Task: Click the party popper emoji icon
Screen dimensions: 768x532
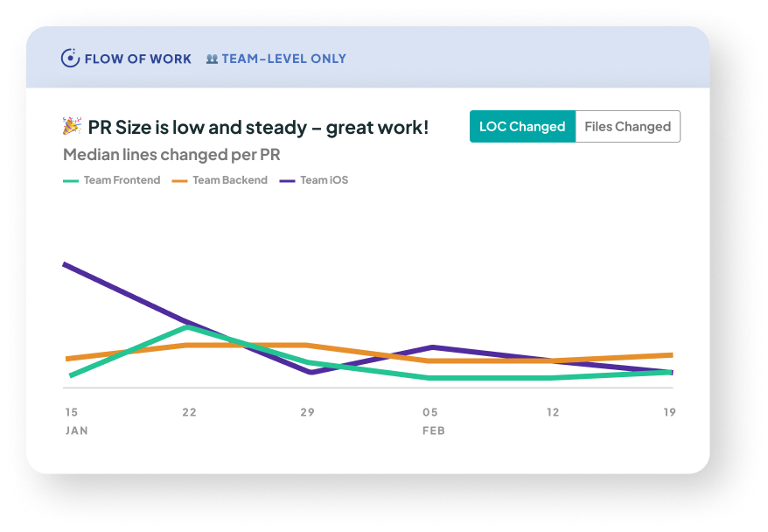Action: (x=72, y=127)
